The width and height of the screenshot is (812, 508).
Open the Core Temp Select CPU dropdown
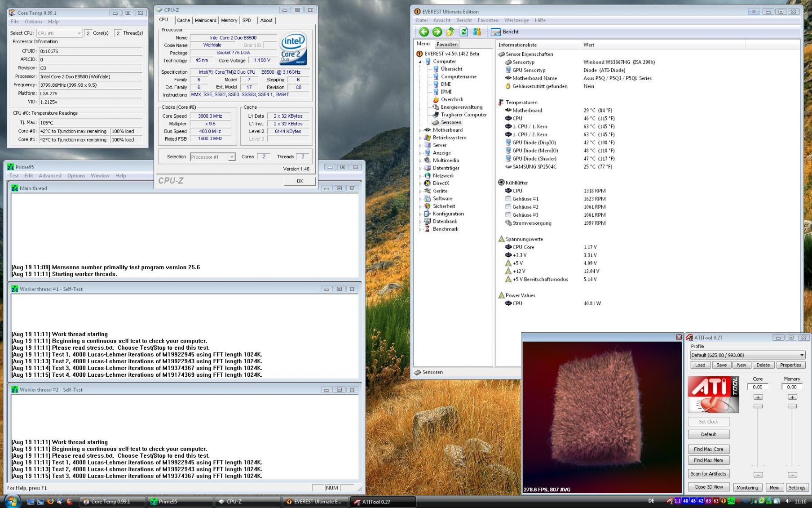(59, 33)
